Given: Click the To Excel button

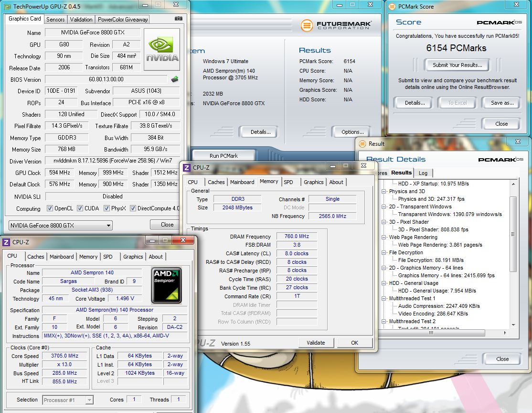Looking at the screenshot, I should click(457, 103).
